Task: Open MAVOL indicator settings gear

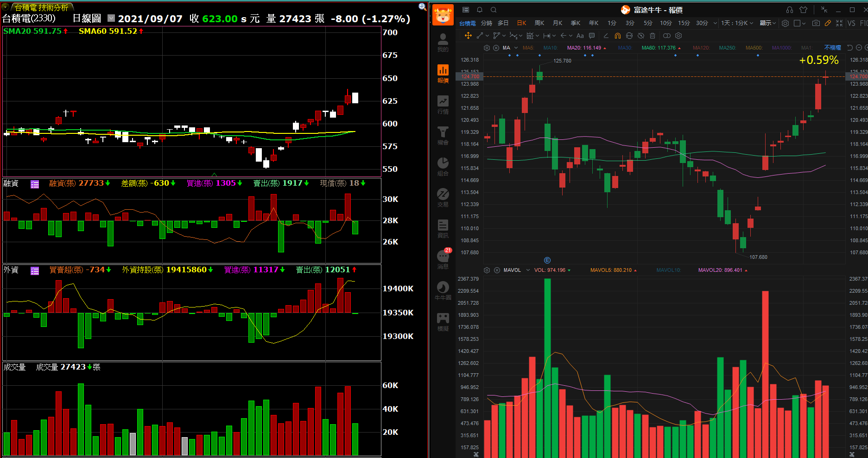Action: [487, 270]
